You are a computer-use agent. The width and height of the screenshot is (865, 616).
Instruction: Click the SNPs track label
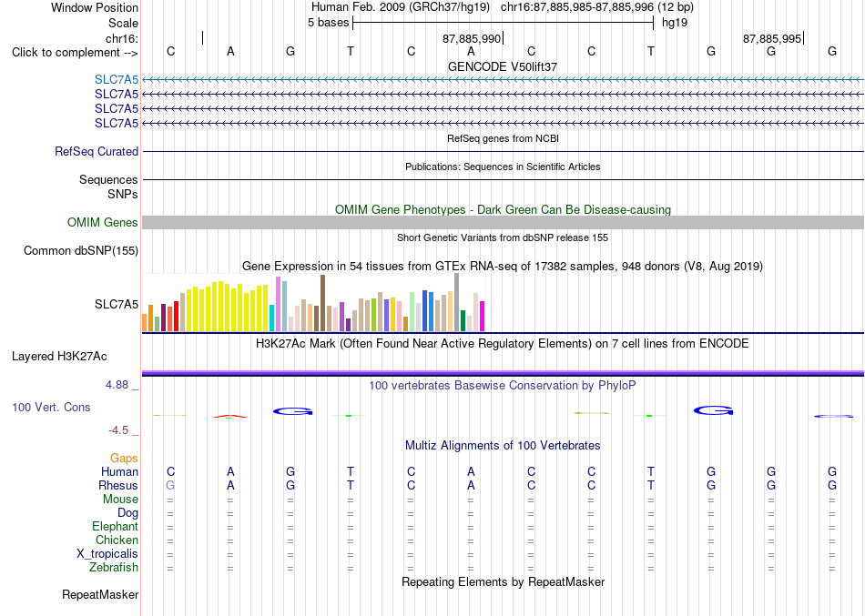(123, 194)
